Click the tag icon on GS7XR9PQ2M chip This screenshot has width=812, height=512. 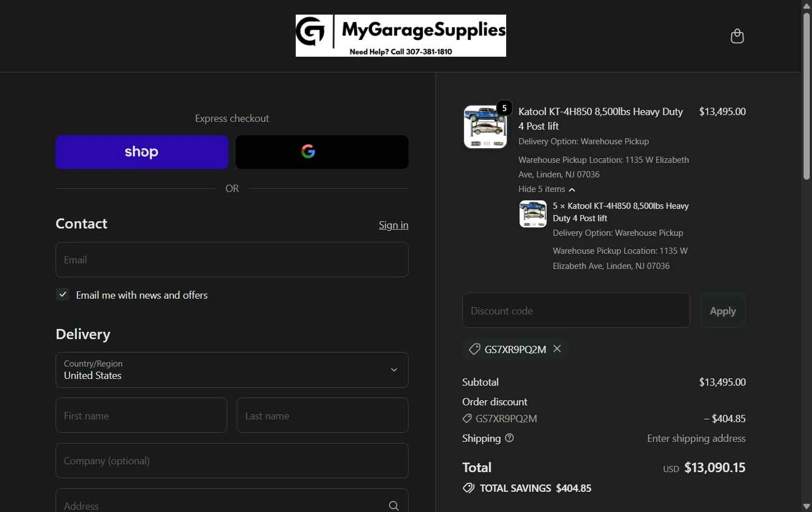(x=475, y=349)
